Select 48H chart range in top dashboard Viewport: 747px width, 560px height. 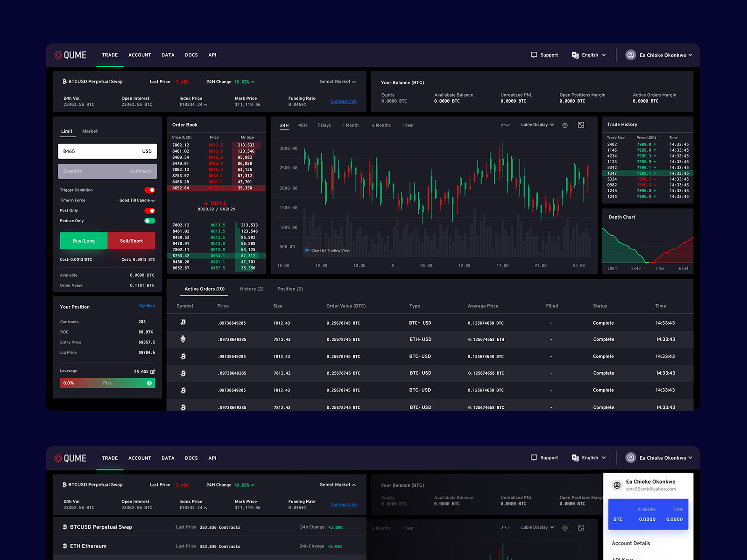click(x=303, y=125)
